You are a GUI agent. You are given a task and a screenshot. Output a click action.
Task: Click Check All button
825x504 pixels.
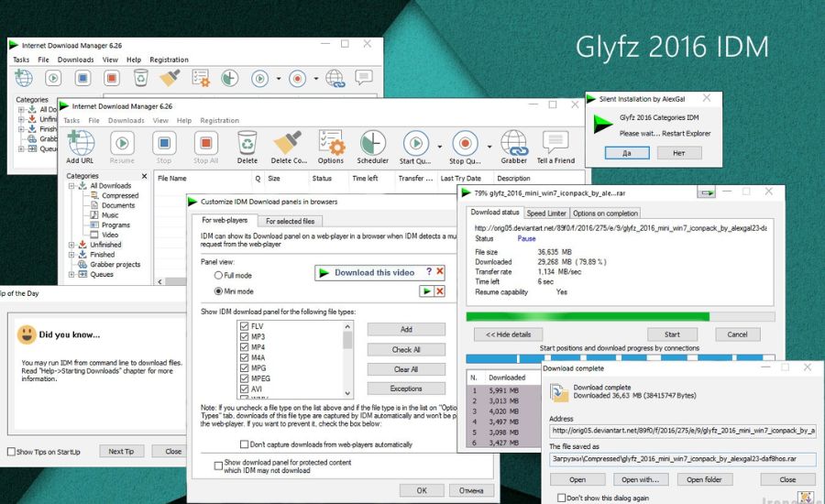click(x=406, y=350)
